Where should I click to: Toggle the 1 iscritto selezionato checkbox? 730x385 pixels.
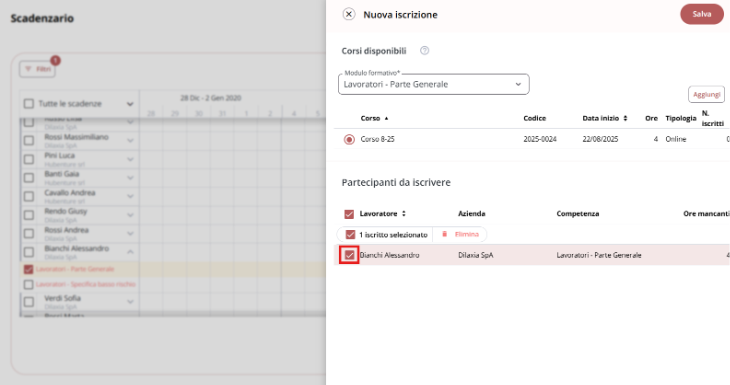tap(350, 235)
